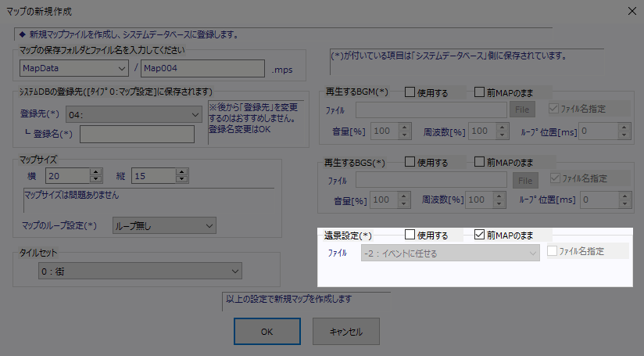Uncheck 前MAPのまま for 遠景設定
Viewport: 644px width, 356px height.
point(479,235)
